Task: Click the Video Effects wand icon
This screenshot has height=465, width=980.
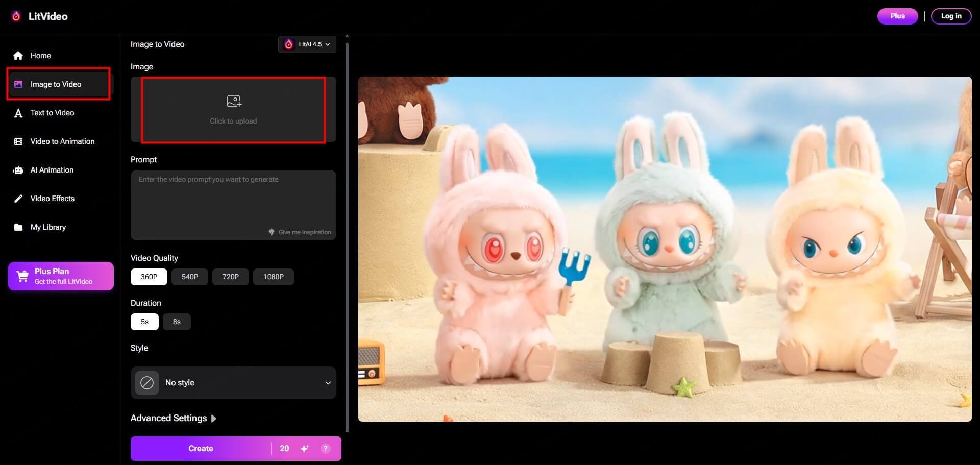Action: click(x=18, y=199)
